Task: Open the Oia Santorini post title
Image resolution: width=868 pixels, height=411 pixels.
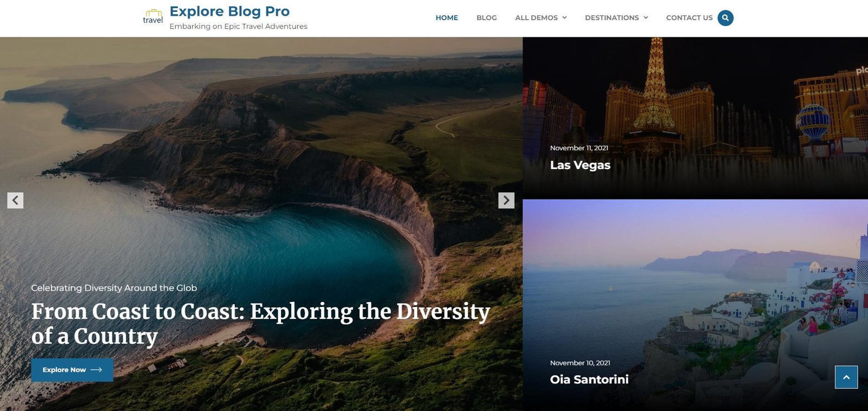Action: [x=589, y=380]
